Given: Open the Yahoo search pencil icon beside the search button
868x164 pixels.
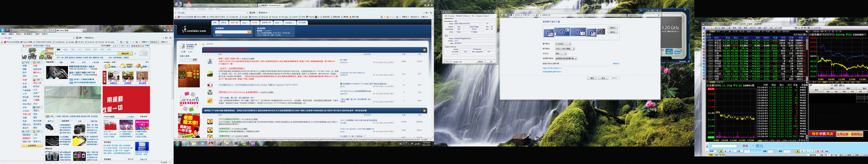Looking at the screenshot, I should [x=135, y=54].
